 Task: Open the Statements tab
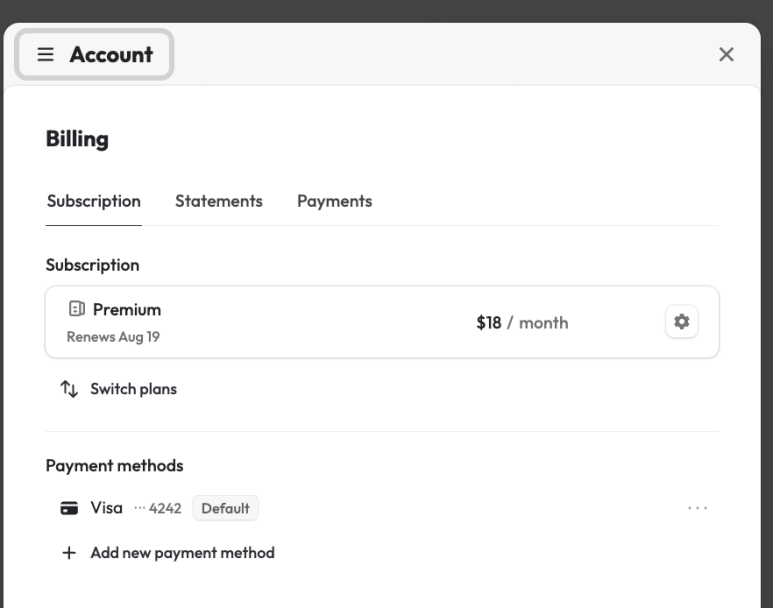tap(219, 201)
